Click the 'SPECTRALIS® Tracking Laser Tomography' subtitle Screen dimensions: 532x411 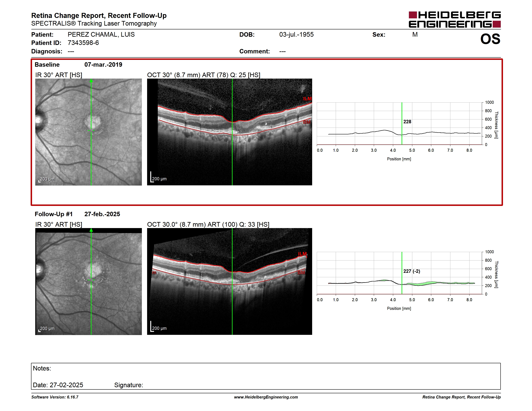(94, 23)
